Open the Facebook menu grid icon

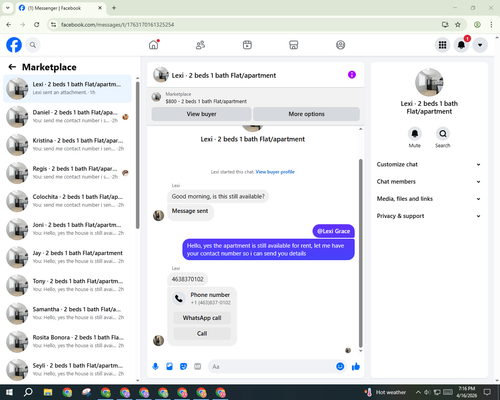pos(442,45)
